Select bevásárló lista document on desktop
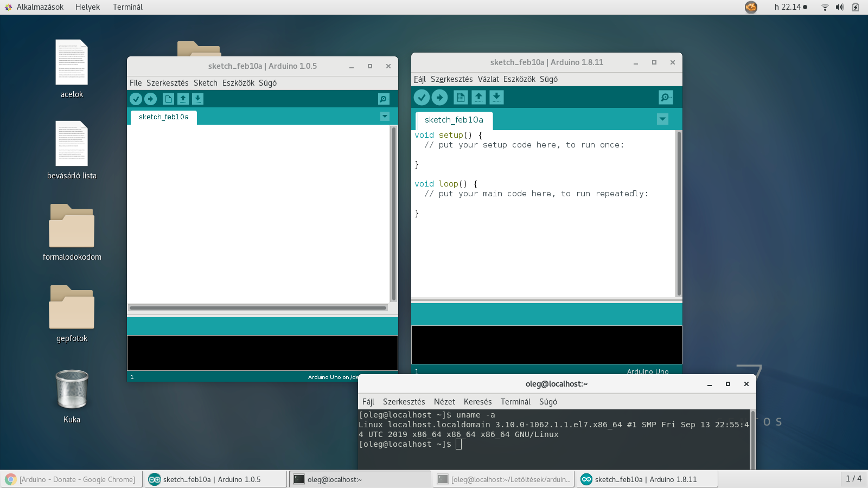The image size is (868, 488). (72, 150)
